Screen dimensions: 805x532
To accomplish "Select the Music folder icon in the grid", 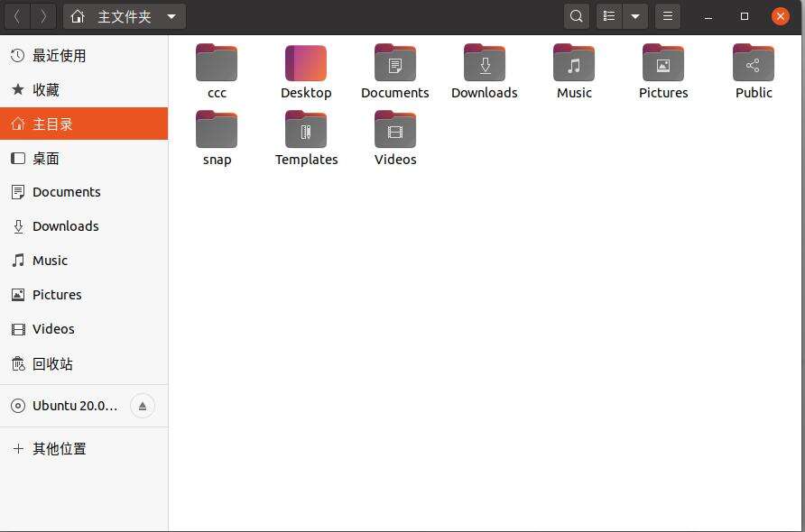I will click(574, 64).
